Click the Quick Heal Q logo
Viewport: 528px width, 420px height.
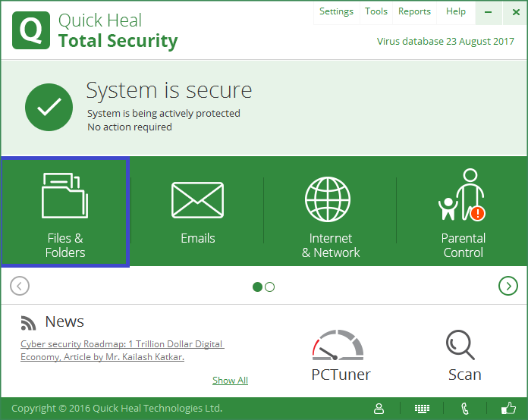[x=31, y=30]
